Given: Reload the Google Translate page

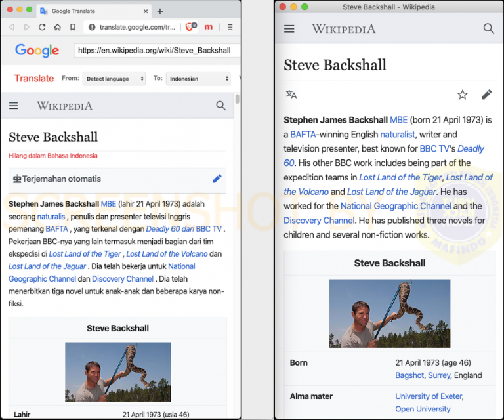Looking at the screenshot, I should [x=42, y=27].
